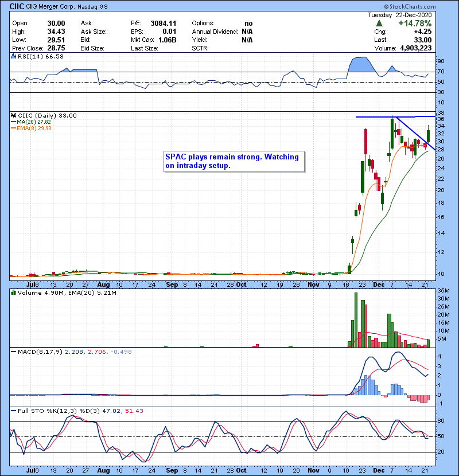This screenshot has width=459, height=476.
Task: Click the Low value 29.51
Action: (56, 40)
